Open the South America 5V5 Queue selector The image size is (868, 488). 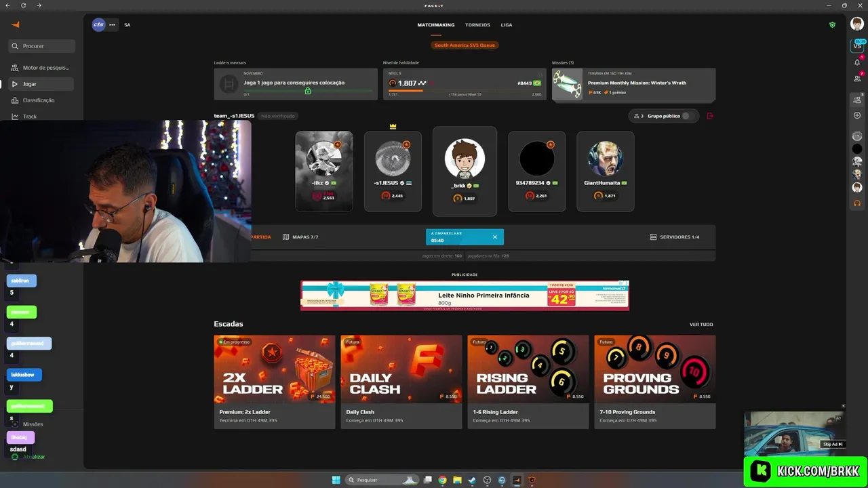tap(465, 45)
